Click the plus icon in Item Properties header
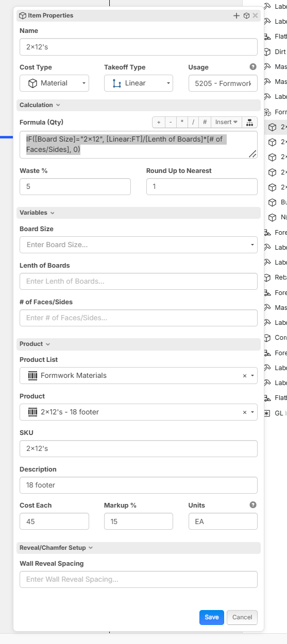The height and width of the screenshot is (644, 287). (x=237, y=15)
